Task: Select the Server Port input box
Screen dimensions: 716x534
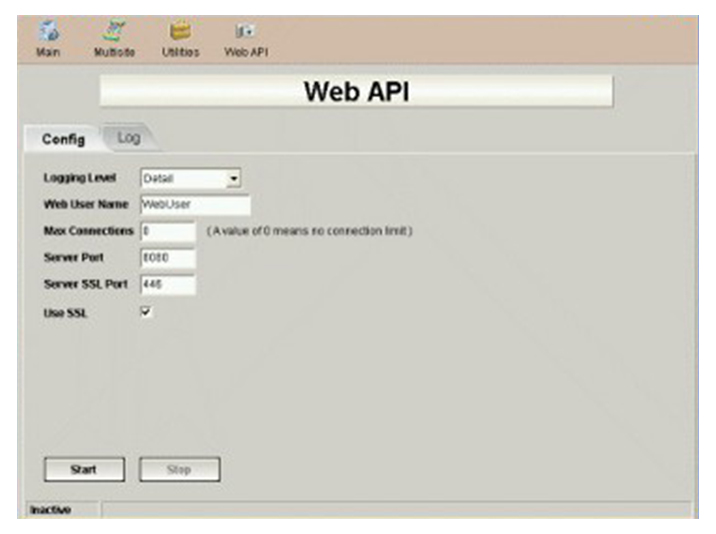Action: pos(167,258)
